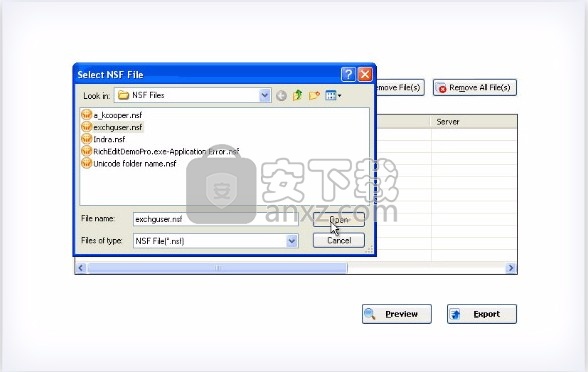This screenshot has height=372, width=588.
Task: Click the Open button
Action: click(x=339, y=219)
